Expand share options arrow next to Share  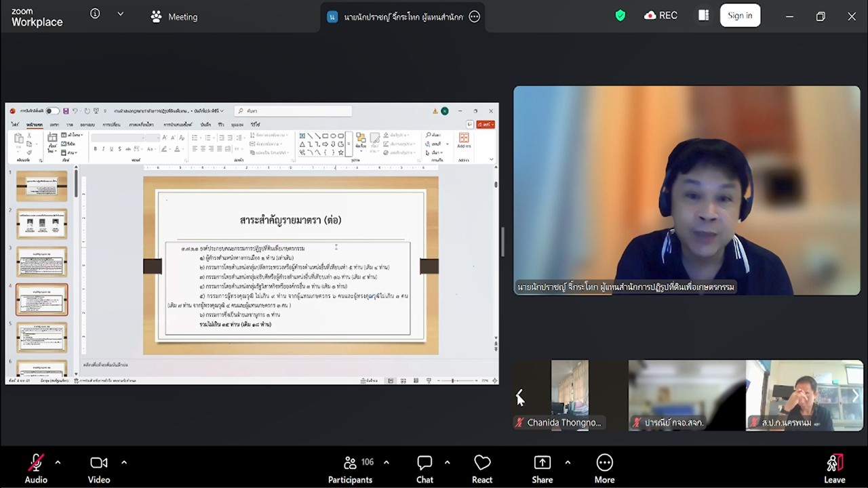click(568, 462)
